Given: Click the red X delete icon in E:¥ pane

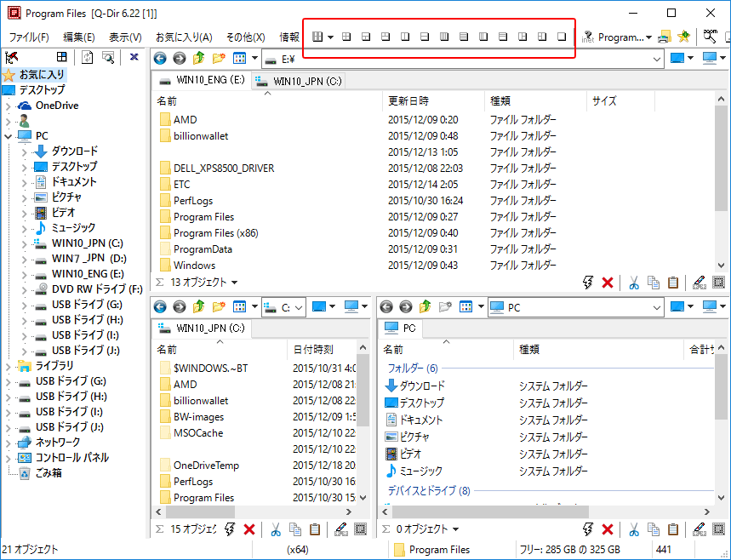Looking at the screenshot, I should point(608,282).
